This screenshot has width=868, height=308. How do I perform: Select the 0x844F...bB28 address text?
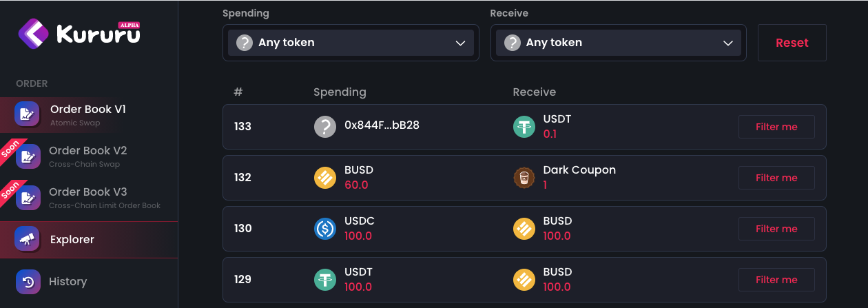382,126
